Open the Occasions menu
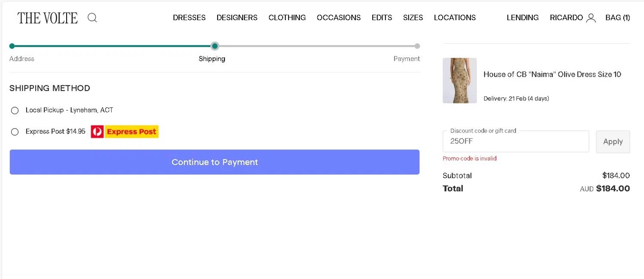Screen dimensions: 644x279 pos(339,18)
